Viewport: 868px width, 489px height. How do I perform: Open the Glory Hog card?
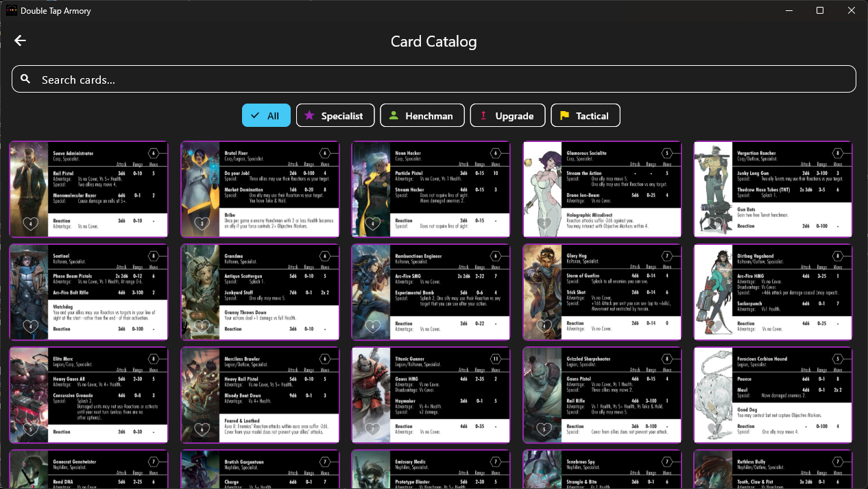pos(602,292)
